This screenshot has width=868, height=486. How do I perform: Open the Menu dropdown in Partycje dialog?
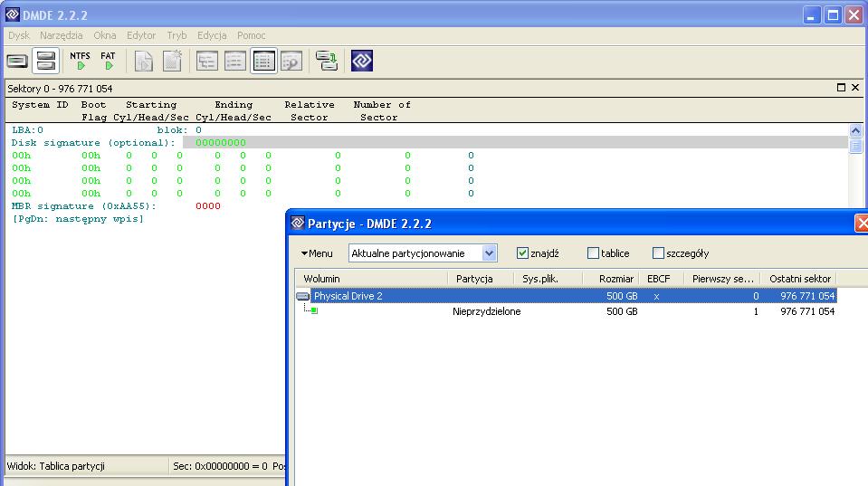(x=317, y=253)
